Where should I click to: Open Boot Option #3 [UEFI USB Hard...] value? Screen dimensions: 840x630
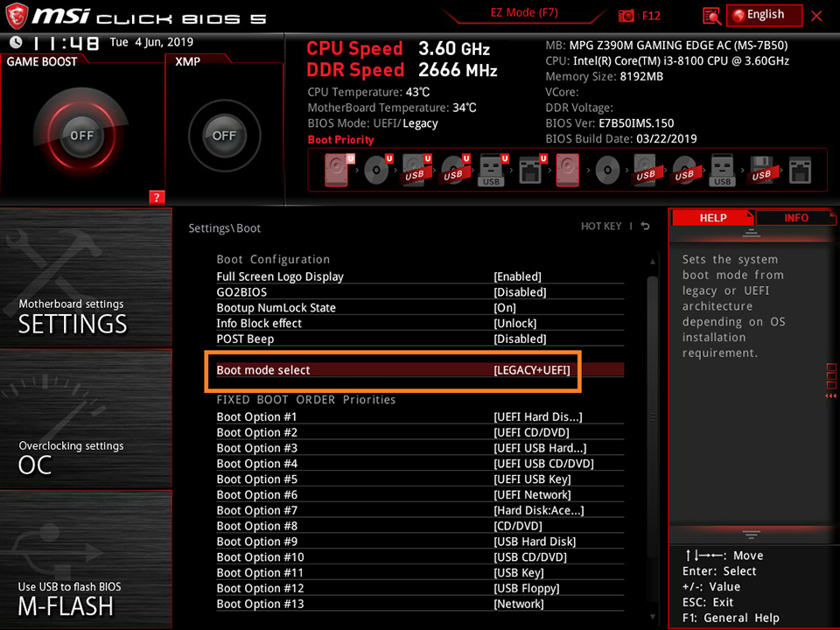tap(540, 448)
